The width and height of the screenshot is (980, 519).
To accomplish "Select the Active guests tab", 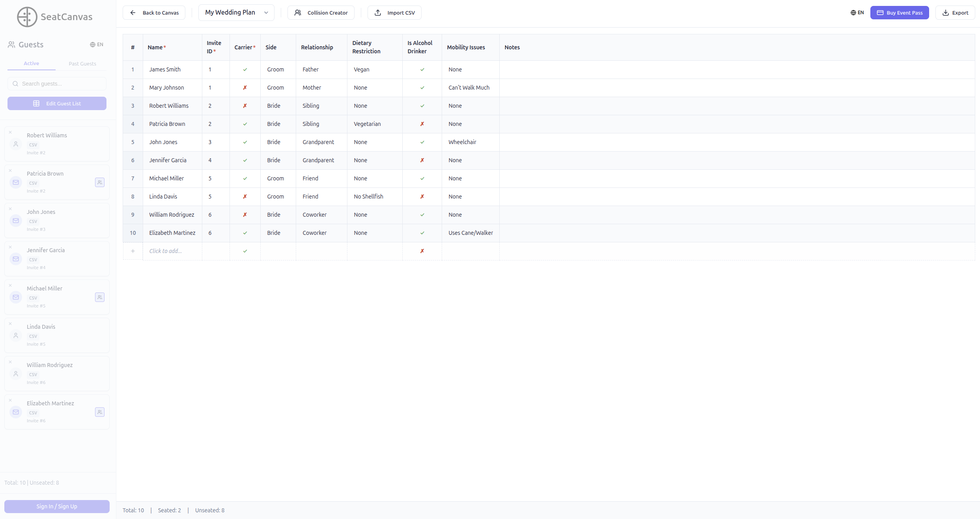I will coord(31,63).
